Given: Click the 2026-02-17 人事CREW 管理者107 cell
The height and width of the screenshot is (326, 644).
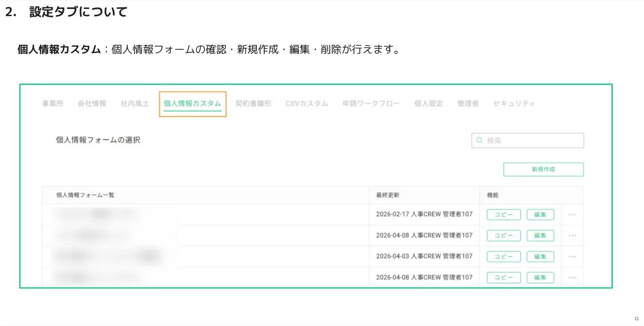Looking at the screenshot, I should [x=424, y=214].
